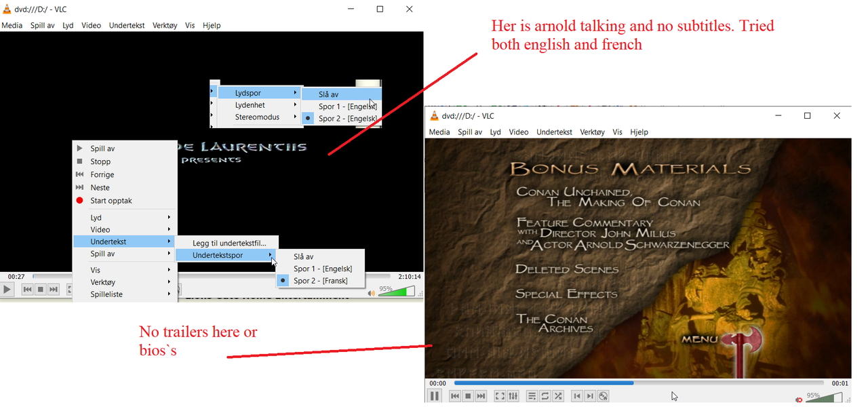Open Conan Unchained, The Making of Conan

(608, 197)
